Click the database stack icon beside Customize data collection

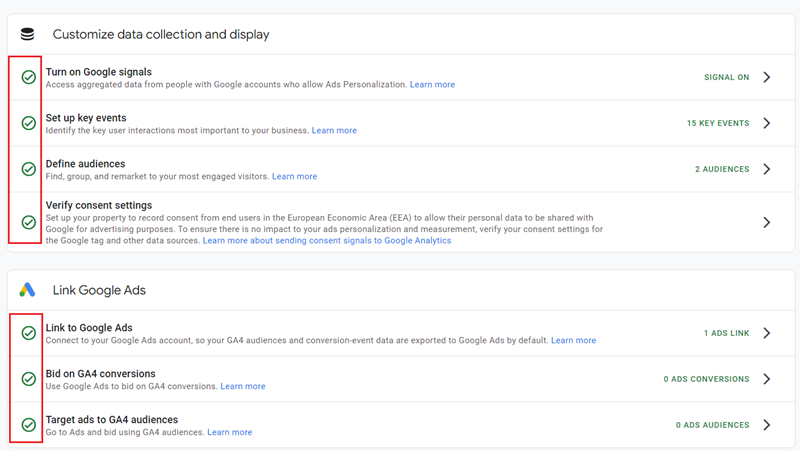(28, 34)
